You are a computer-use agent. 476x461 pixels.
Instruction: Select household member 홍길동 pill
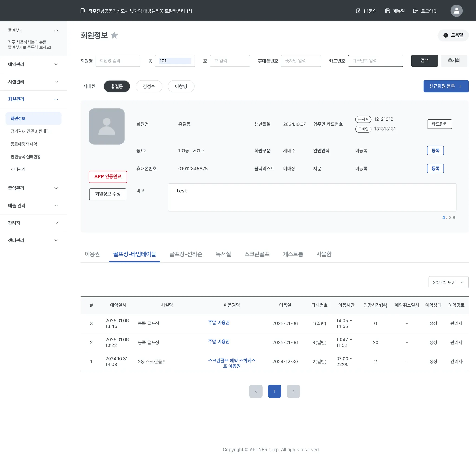pyautogui.click(x=117, y=86)
